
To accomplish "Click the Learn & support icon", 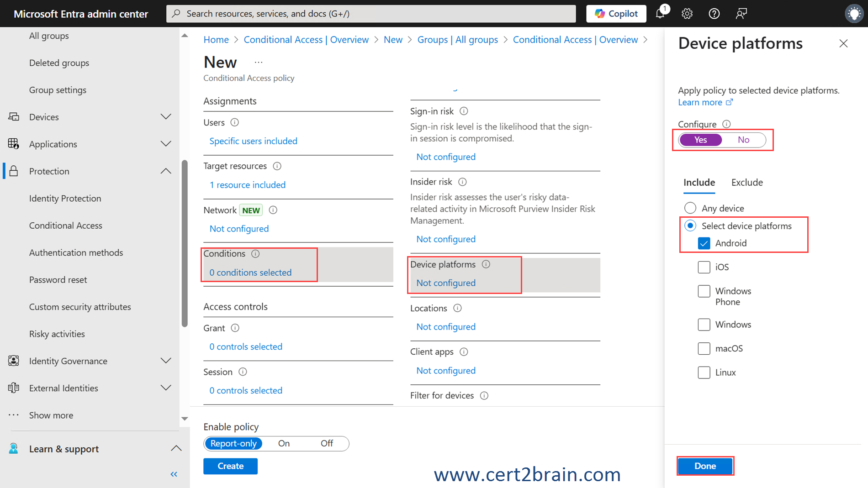I will [14, 449].
